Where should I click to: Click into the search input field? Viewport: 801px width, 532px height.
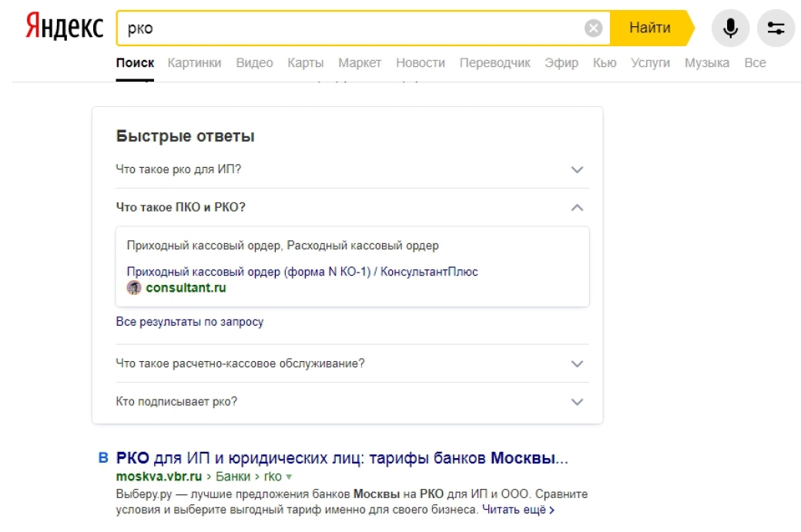347,28
